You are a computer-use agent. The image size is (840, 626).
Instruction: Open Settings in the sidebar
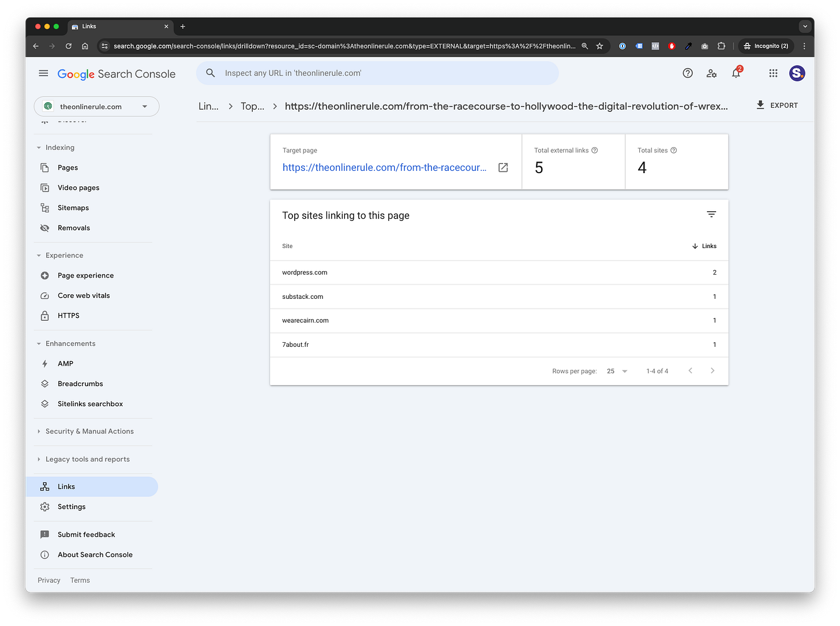pos(72,507)
